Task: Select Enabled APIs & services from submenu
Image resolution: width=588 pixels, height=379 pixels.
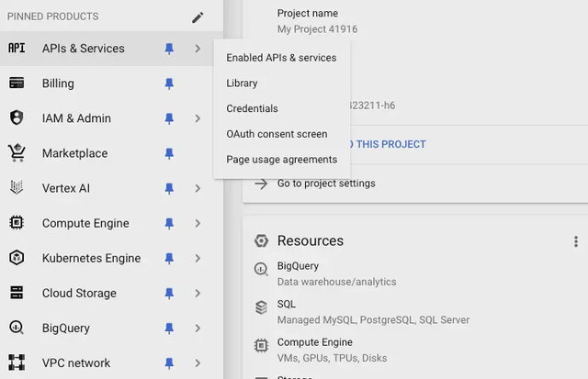Action: pos(282,58)
